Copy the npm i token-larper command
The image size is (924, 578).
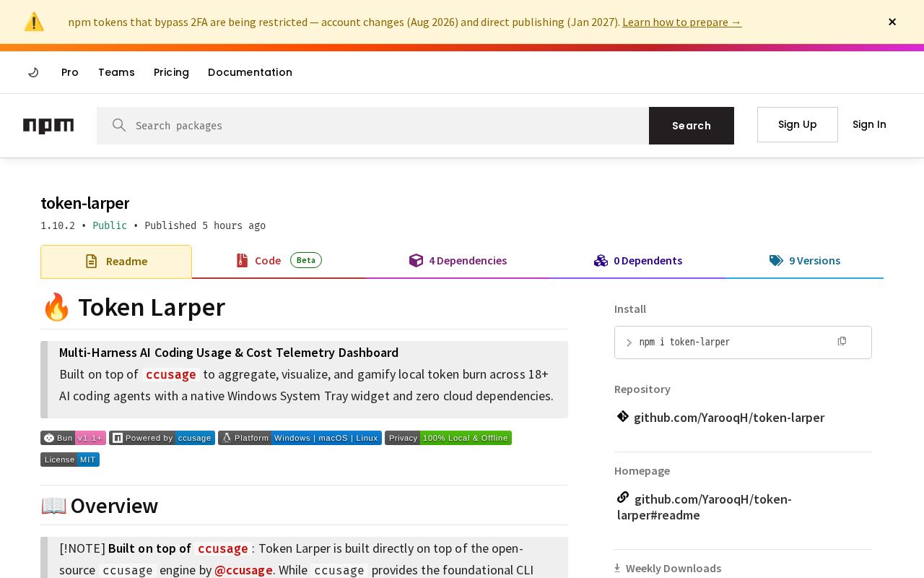pos(842,341)
